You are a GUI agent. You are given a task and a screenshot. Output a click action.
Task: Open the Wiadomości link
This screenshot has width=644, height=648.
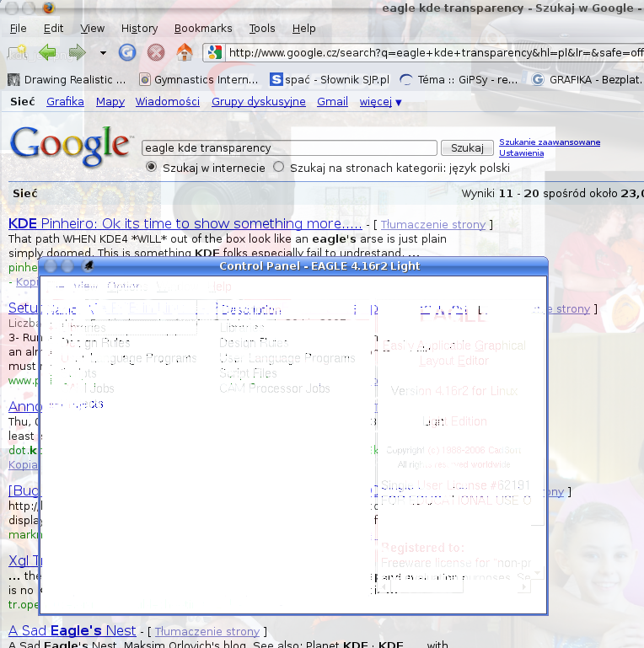click(168, 102)
